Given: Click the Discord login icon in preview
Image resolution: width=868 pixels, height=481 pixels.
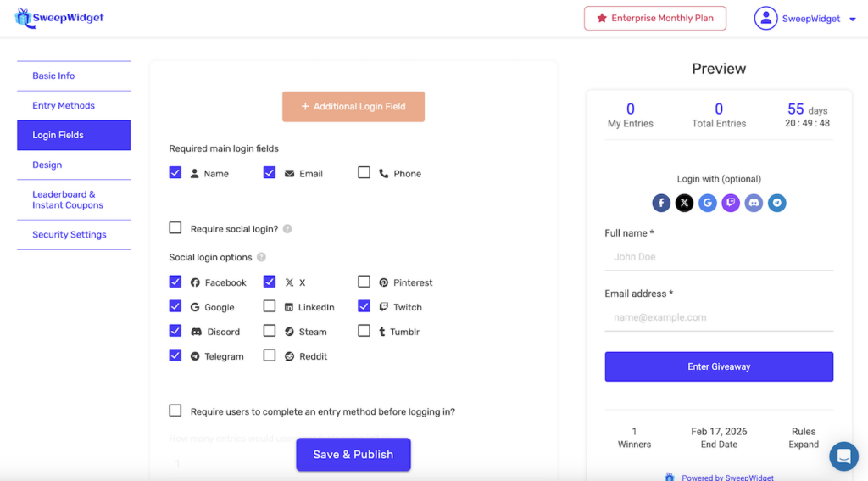Looking at the screenshot, I should (x=754, y=203).
